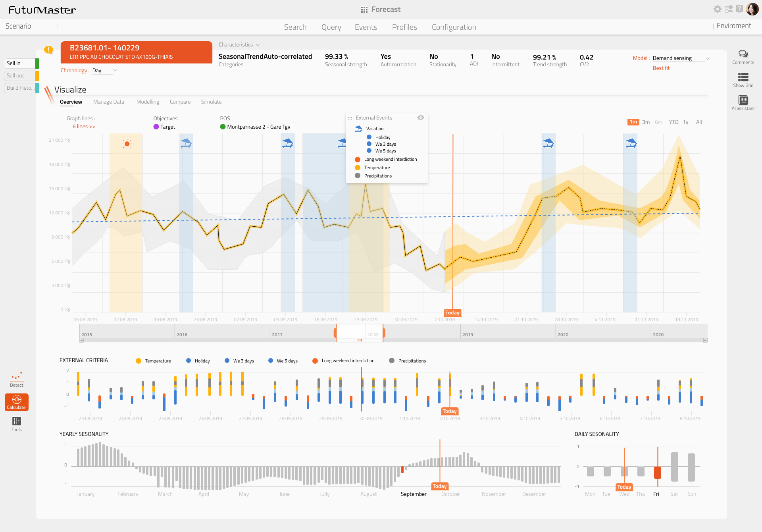Image resolution: width=762 pixels, height=532 pixels.
Task: Open the help bubble icon
Action: click(739, 9)
